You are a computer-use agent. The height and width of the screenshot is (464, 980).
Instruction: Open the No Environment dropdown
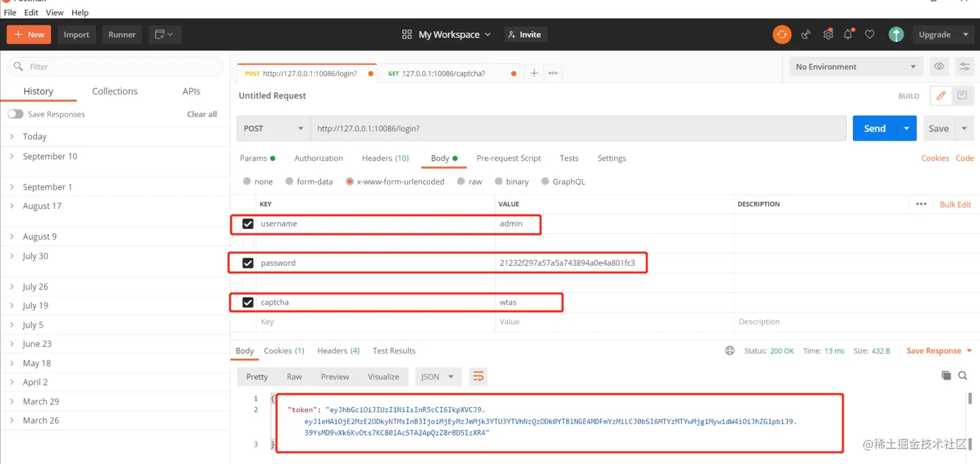[856, 66]
